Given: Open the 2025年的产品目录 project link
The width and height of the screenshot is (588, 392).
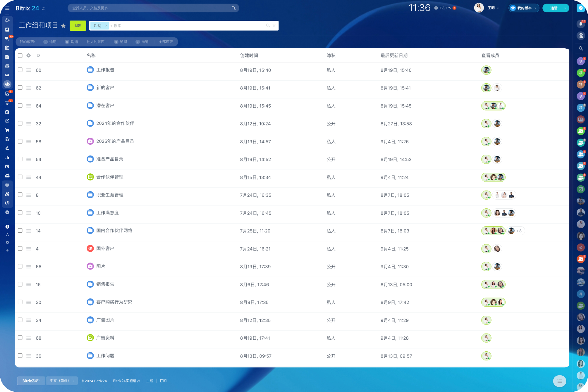Looking at the screenshot, I should [115, 141].
